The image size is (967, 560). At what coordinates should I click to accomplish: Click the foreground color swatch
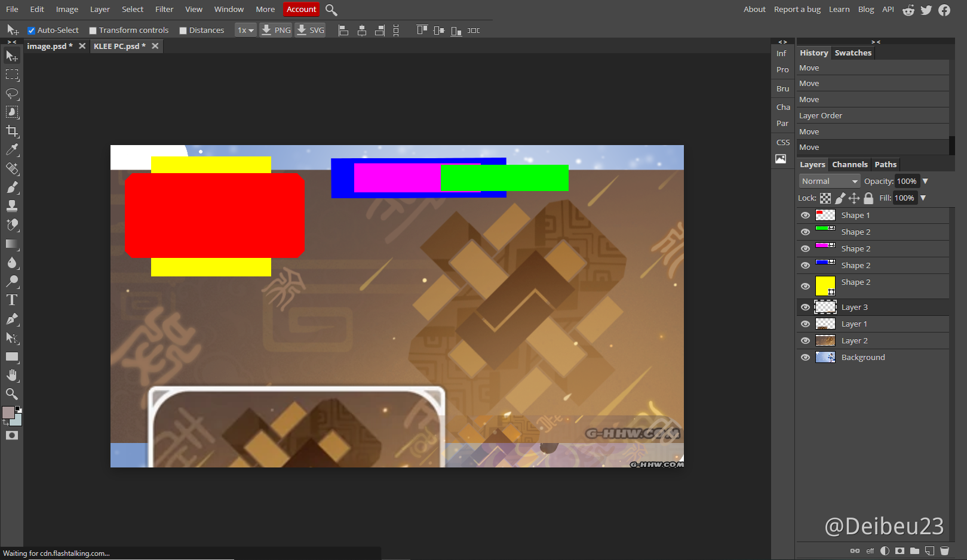point(8,413)
